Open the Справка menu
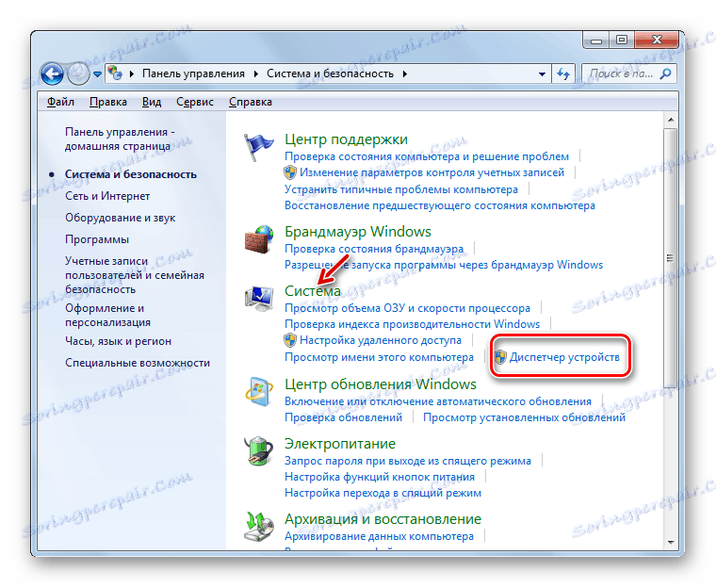 (251, 102)
